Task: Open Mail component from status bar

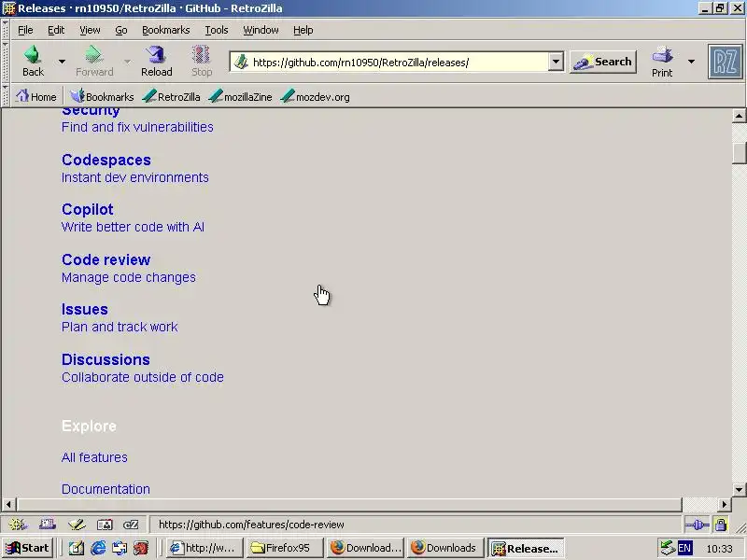Action: pos(48,525)
